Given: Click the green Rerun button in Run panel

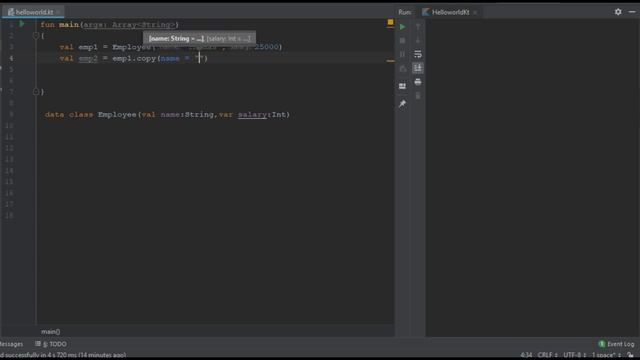Looking at the screenshot, I should click(x=402, y=27).
